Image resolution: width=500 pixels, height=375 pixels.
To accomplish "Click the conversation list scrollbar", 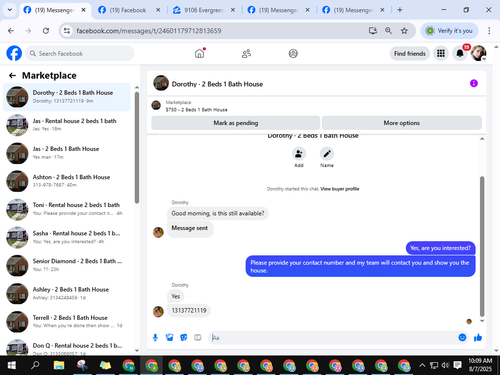I will coord(137,147).
